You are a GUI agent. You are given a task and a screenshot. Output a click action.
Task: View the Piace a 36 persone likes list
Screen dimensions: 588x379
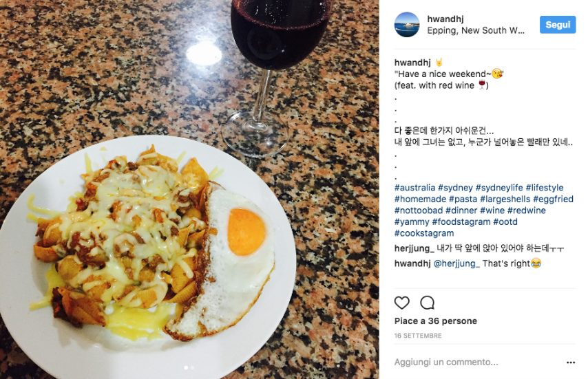pos(435,321)
